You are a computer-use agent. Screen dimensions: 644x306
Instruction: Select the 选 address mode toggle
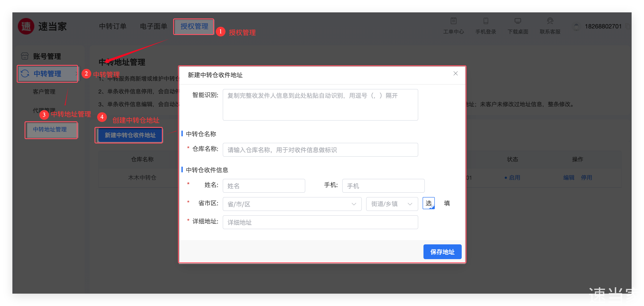[x=428, y=203]
